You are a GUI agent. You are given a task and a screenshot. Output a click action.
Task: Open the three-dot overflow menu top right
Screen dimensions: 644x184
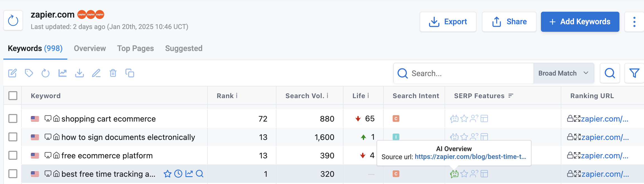634,21
